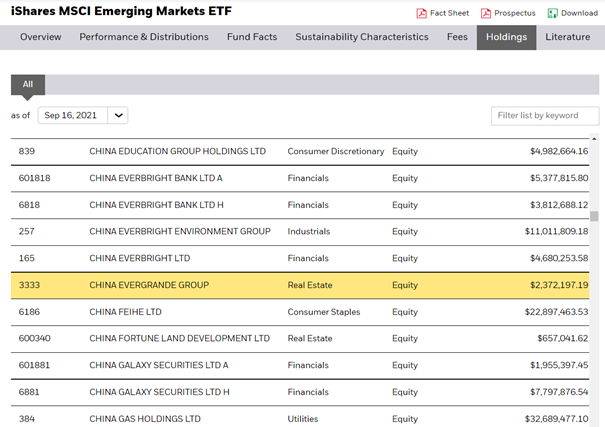
Task: Select CHINA EDUCATION GROUP HOLDINGS LTD row name
Action: pos(177,151)
